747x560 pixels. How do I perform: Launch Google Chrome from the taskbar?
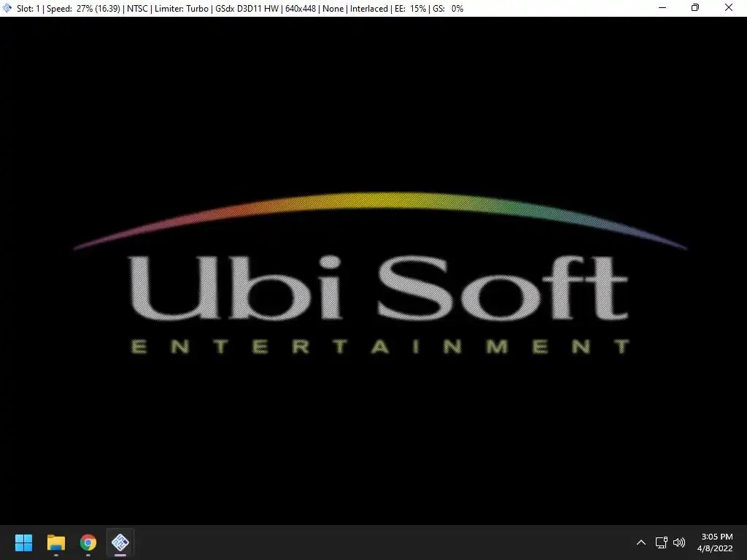pos(88,542)
